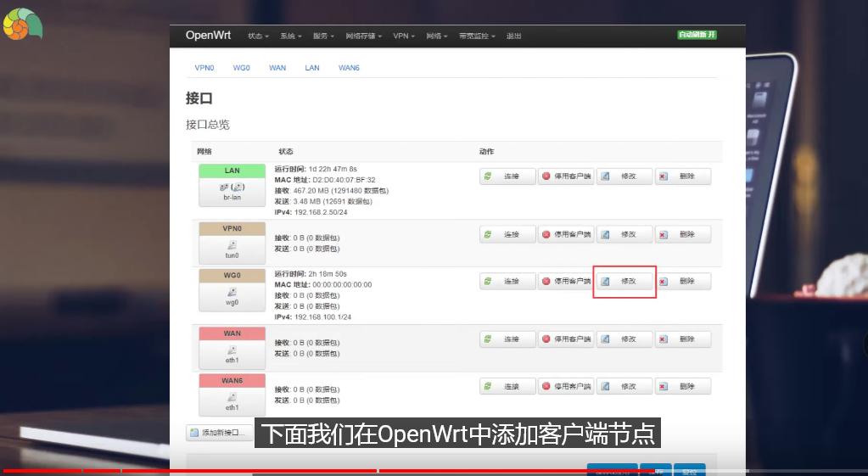Viewport: 868px width, 476px height.
Task: Open the 服务 dropdown menu
Action: [323, 36]
